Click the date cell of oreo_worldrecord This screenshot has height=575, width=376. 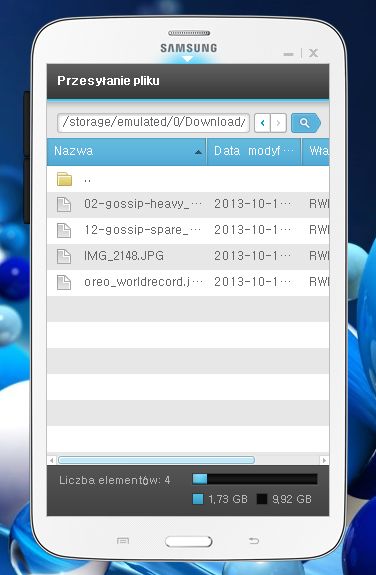tap(253, 282)
